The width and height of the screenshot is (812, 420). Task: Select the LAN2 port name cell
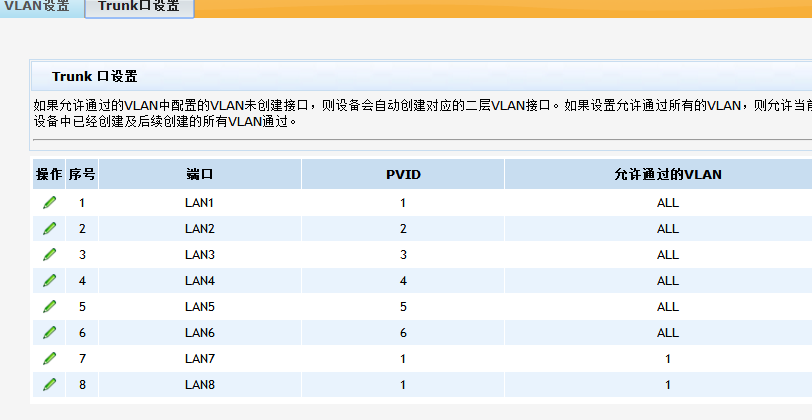pyautogui.click(x=200, y=228)
